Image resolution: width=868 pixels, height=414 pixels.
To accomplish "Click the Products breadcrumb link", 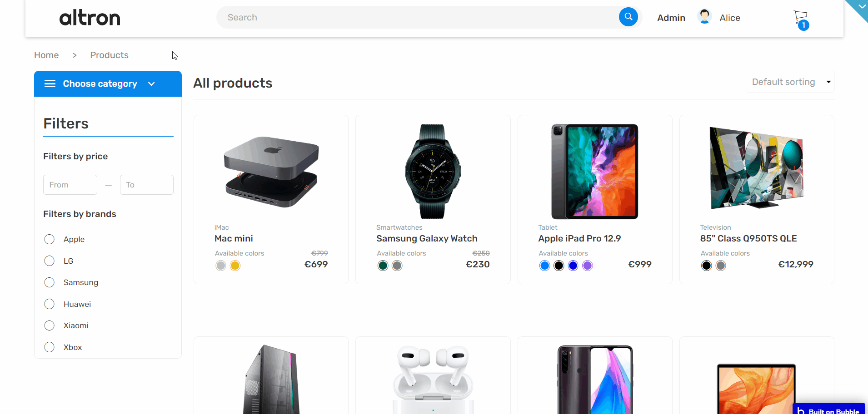I will click(109, 55).
